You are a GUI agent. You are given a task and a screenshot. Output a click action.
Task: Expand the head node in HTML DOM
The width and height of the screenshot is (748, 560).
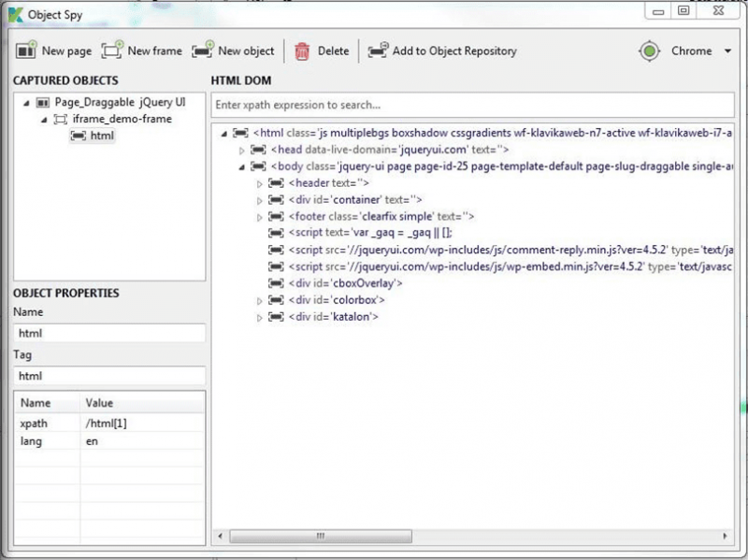pos(241,150)
